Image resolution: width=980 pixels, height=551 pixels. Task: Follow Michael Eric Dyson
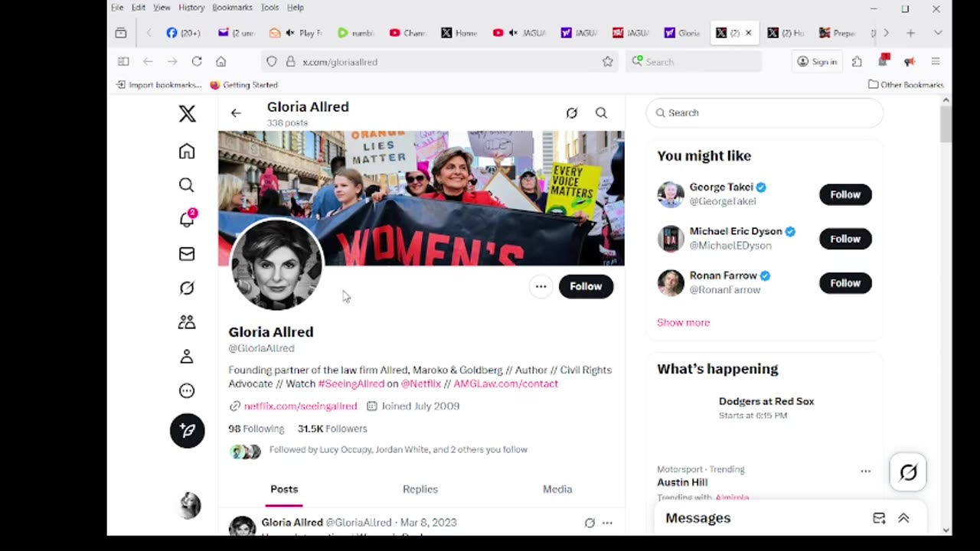(845, 239)
